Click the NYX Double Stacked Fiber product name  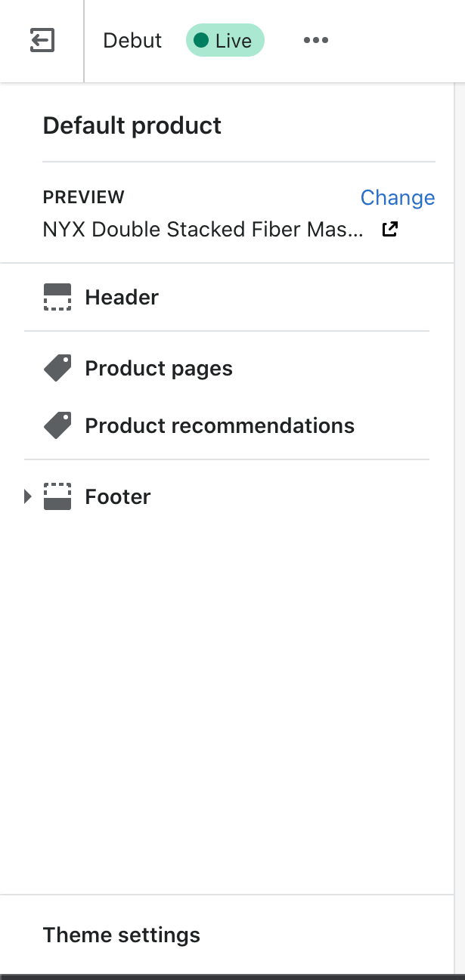click(x=203, y=229)
